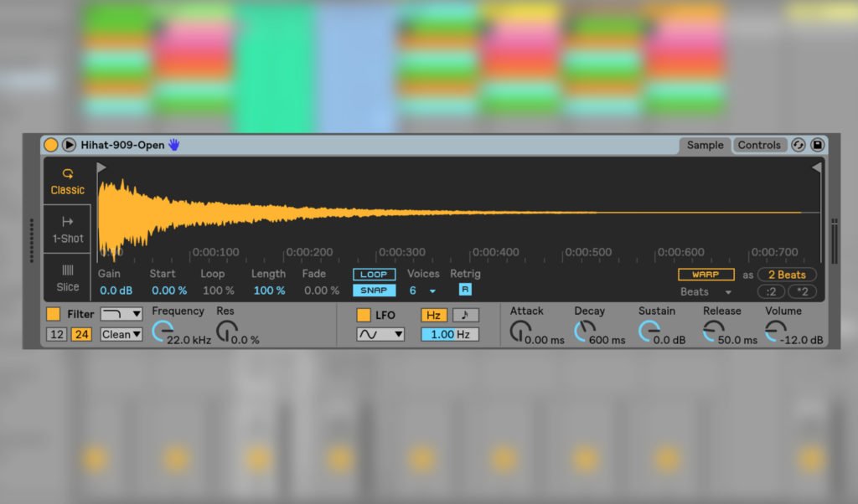Viewport: 858px width, 504px height.
Task: Enable Warp for the sample
Action: coord(706,274)
